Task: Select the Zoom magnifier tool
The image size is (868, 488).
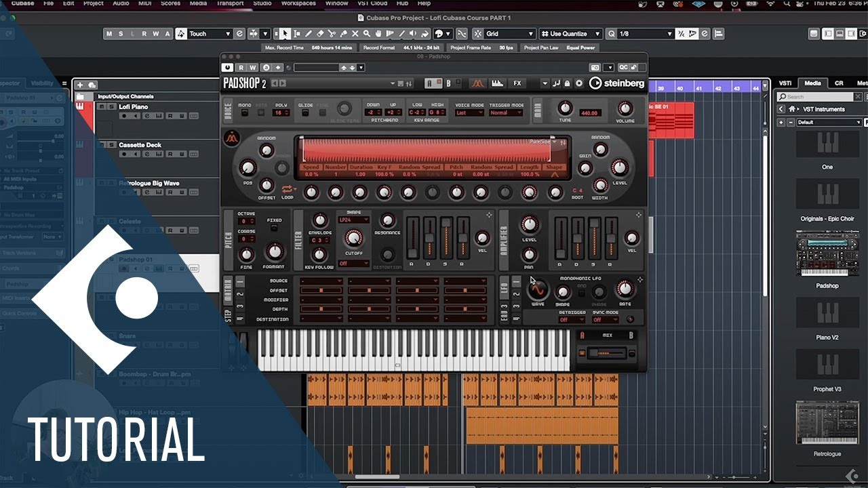Action: click(x=366, y=33)
